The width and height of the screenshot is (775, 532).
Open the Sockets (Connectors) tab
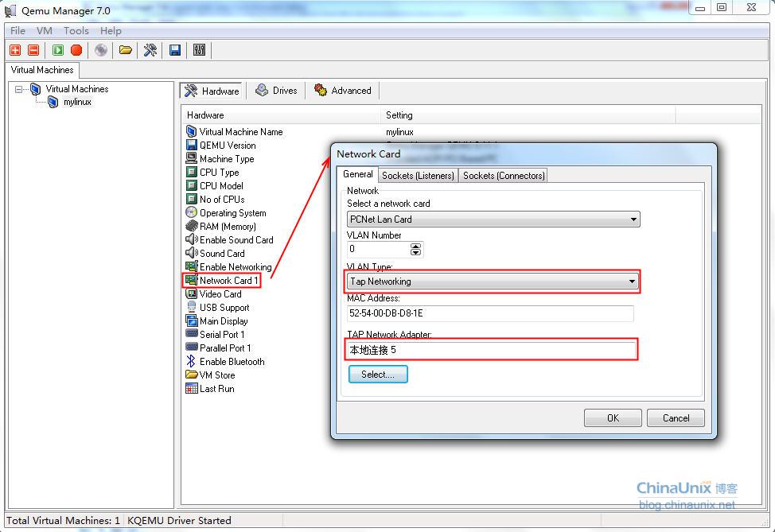[x=504, y=176]
